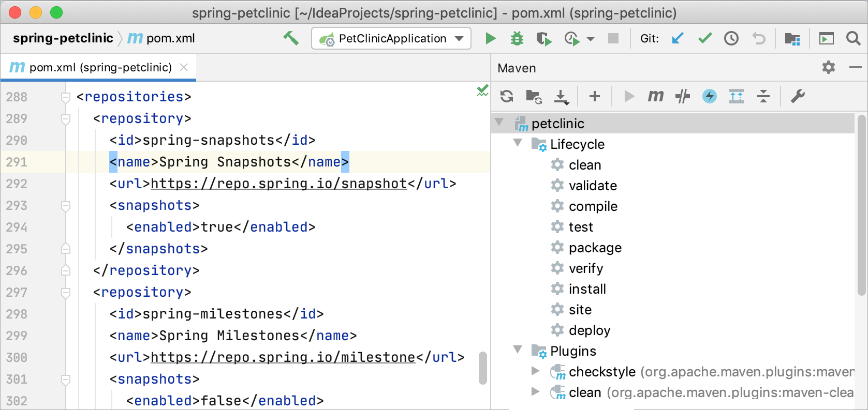Toggle Skip Tests mode icon
This screenshot has height=410, width=868.
pos(683,96)
